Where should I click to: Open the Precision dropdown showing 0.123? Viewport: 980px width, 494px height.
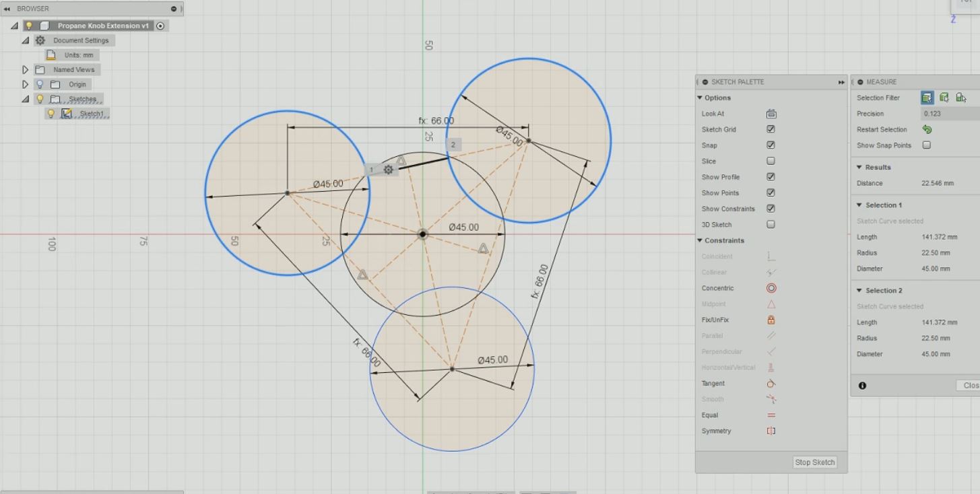pos(950,114)
